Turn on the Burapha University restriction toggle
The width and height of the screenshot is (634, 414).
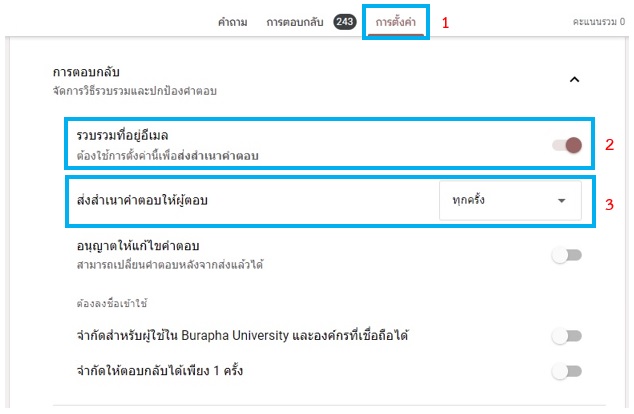click(566, 336)
